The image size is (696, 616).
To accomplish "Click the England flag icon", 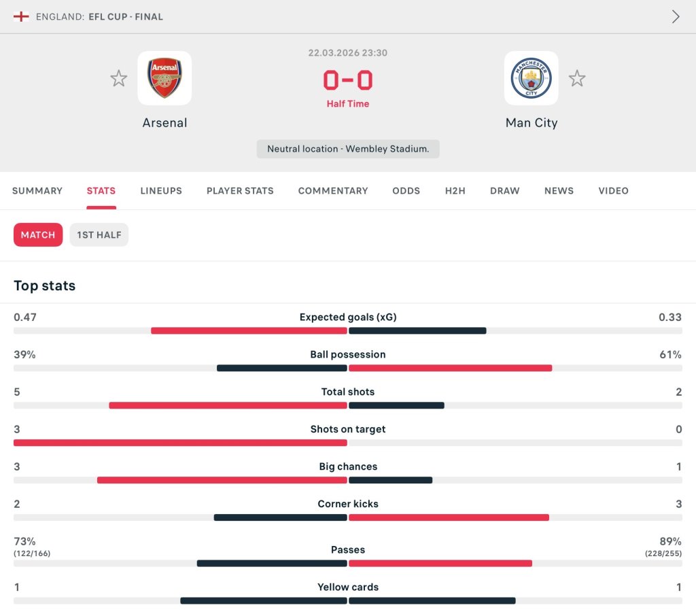I will tap(21, 16).
